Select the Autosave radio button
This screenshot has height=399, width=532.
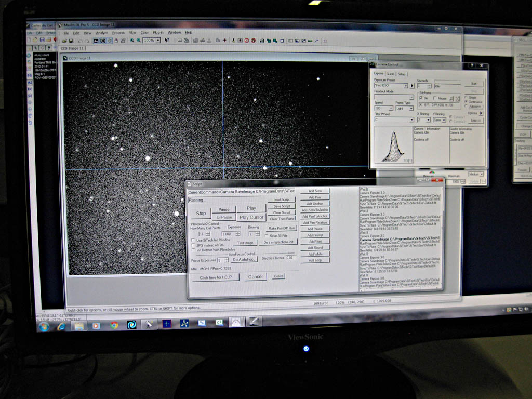point(466,106)
